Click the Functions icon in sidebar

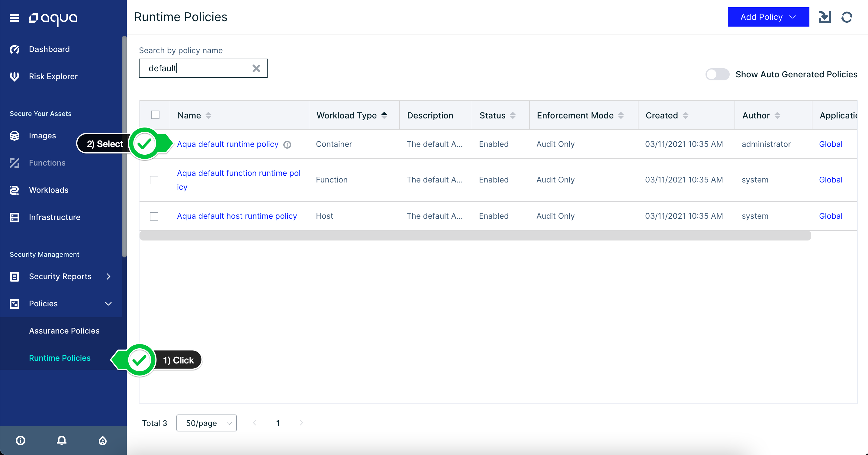tap(14, 163)
